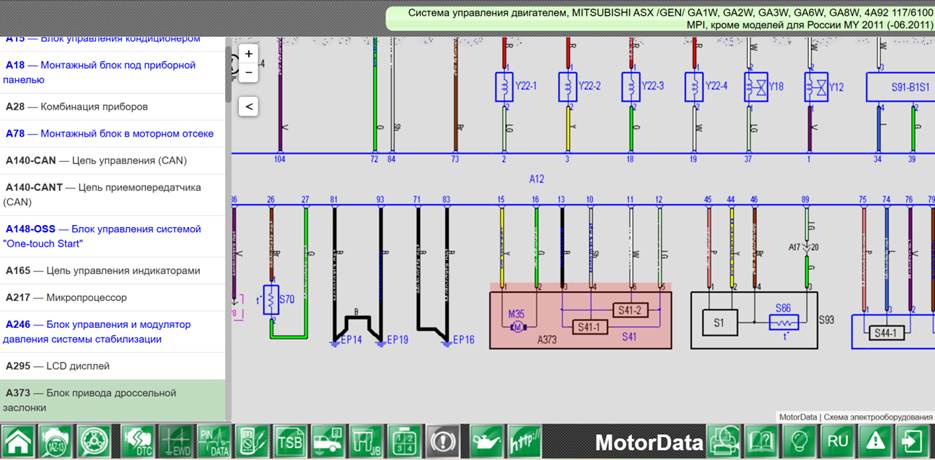Click the Y22-1 injector symbol
The width and height of the screenshot is (935, 460).
click(504, 87)
